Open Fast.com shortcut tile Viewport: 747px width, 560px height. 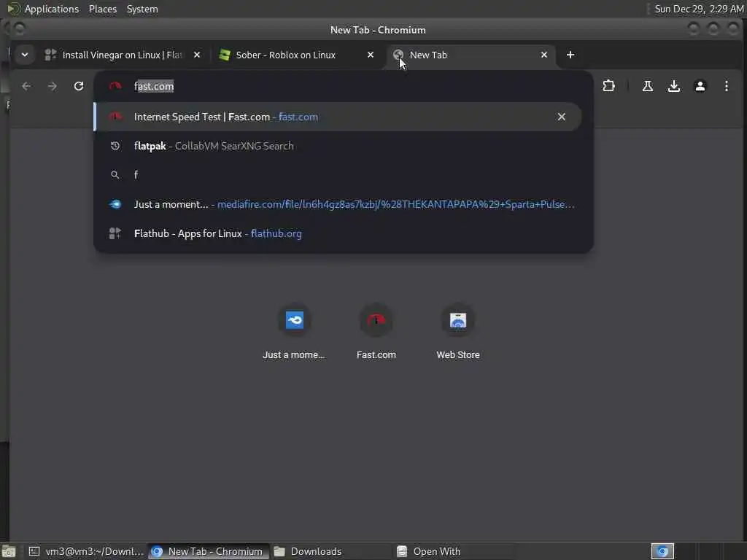click(376, 331)
